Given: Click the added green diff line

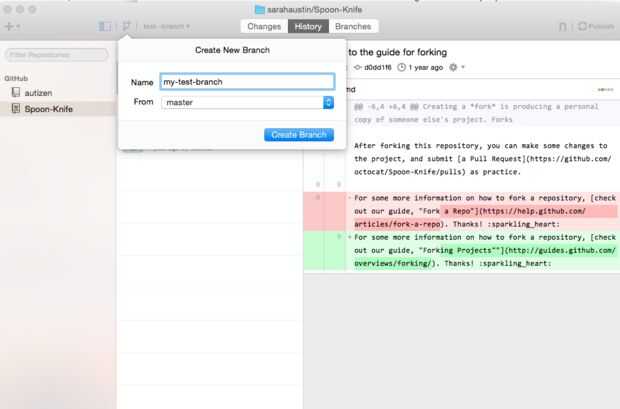Looking at the screenshot, I should tap(461, 250).
